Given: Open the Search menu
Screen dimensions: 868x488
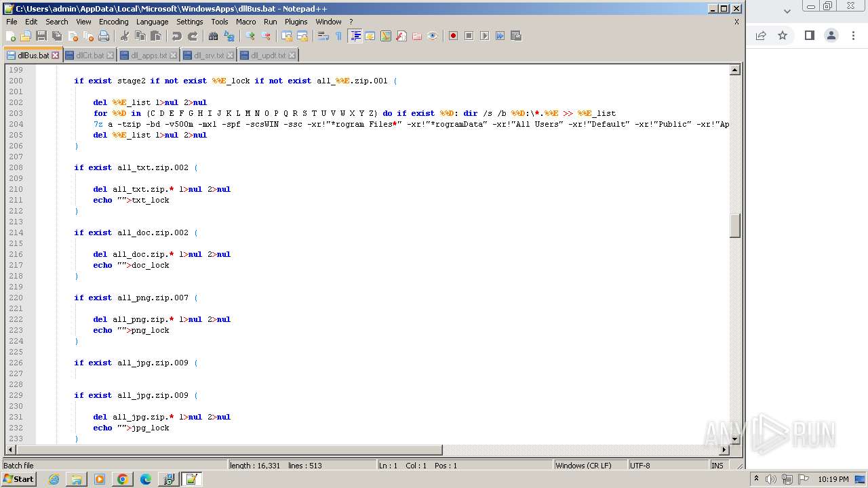Looking at the screenshot, I should point(57,22).
